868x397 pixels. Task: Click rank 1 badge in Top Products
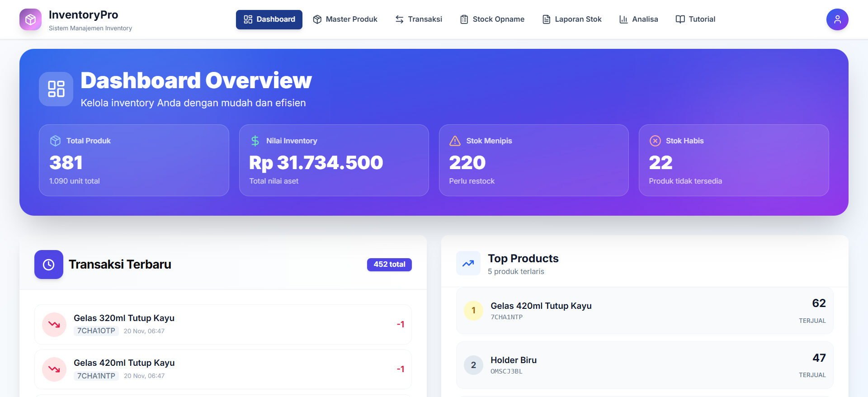coord(473,311)
